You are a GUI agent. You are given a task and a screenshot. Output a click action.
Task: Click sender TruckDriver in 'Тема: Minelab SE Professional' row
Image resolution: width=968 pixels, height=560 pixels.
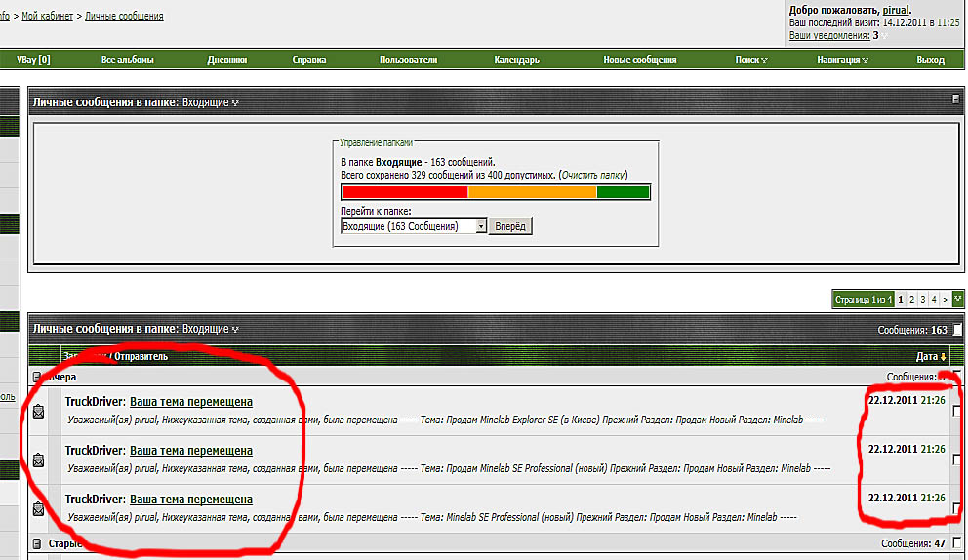(95, 500)
